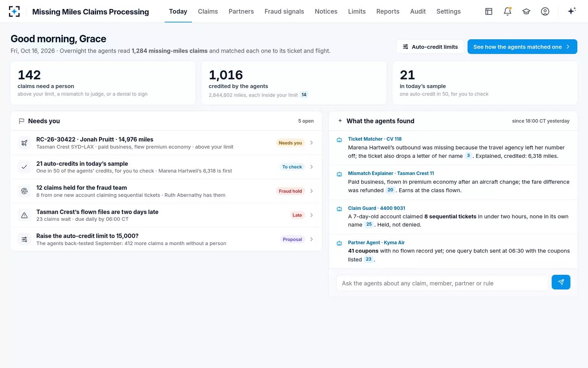Click the Ticket Matcher agent robot icon
588x368 pixels.
point(339,140)
